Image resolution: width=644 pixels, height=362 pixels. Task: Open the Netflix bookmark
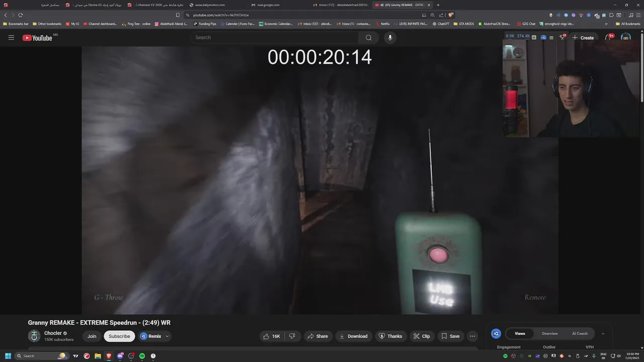tap(382, 24)
